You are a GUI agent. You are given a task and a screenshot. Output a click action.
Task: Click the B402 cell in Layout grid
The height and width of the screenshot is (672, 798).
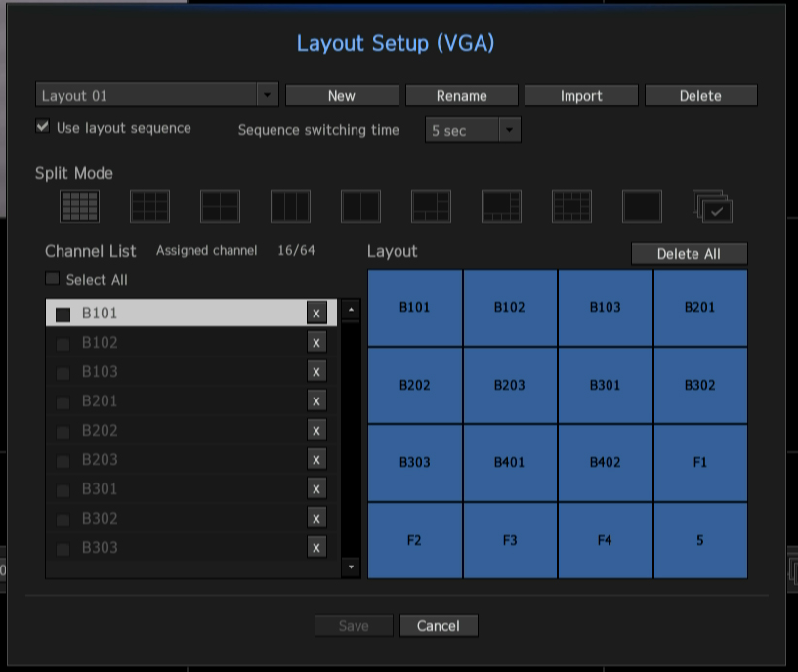click(606, 463)
